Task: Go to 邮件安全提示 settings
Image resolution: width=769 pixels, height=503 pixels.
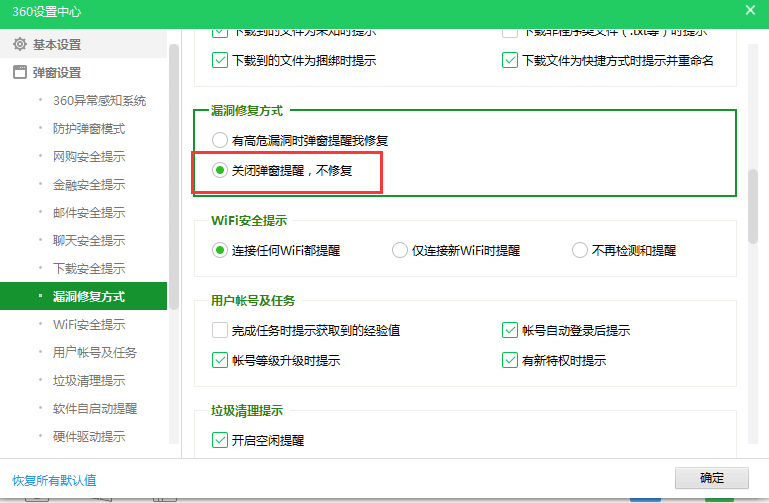Action: [x=89, y=212]
